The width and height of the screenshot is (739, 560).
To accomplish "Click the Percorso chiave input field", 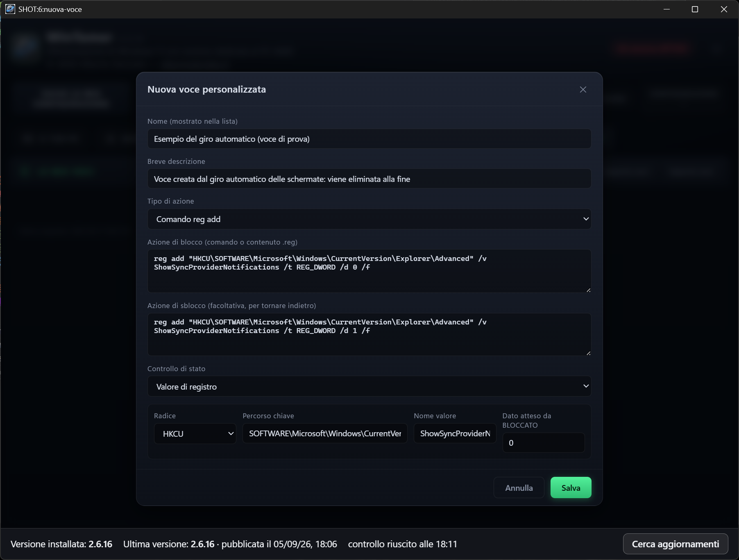I will coord(325,433).
